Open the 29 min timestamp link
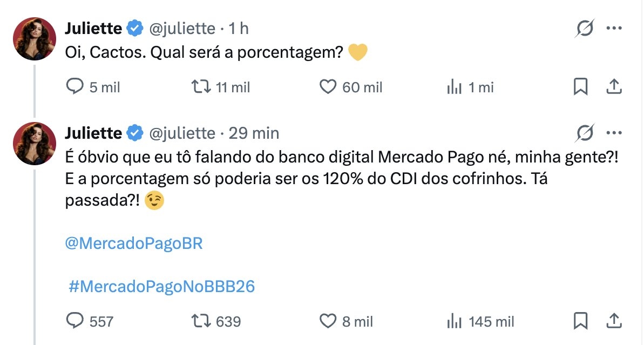Viewport: 644px width, 345px height. [254, 133]
